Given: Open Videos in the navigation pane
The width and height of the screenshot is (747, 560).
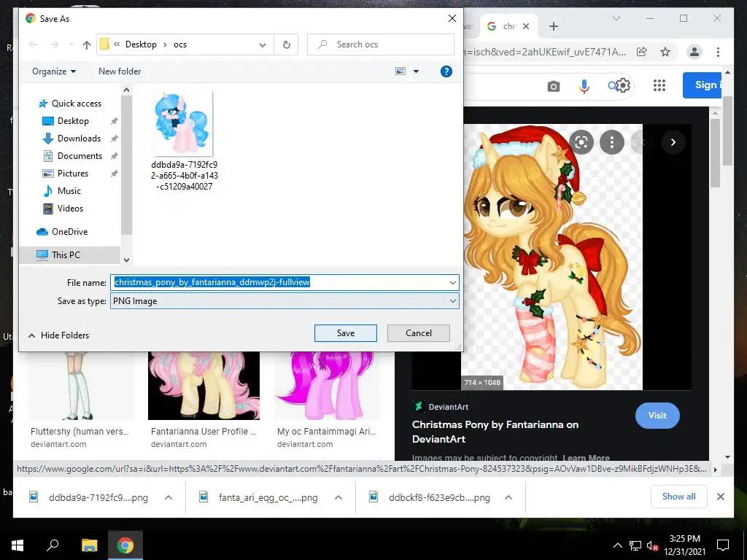Looking at the screenshot, I should (x=70, y=208).
